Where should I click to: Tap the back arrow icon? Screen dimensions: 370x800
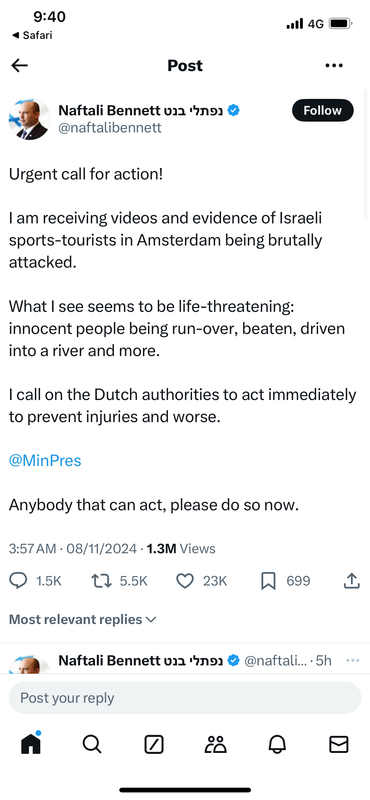19,65
